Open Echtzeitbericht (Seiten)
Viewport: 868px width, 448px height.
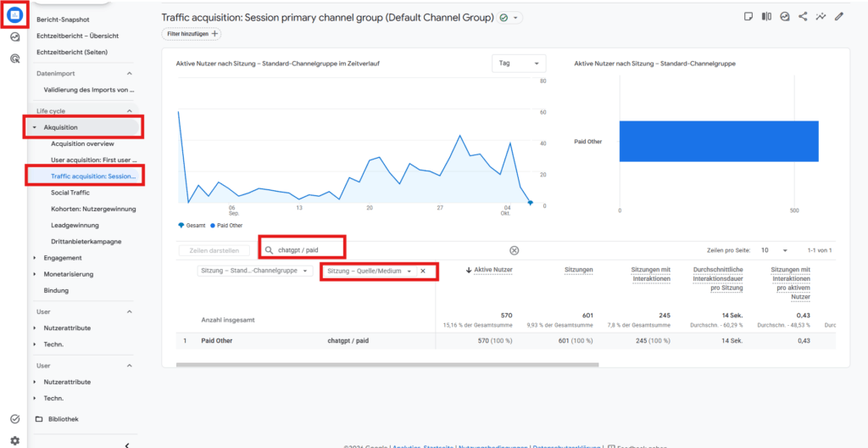pyautogui.click(x=72, y=52)
